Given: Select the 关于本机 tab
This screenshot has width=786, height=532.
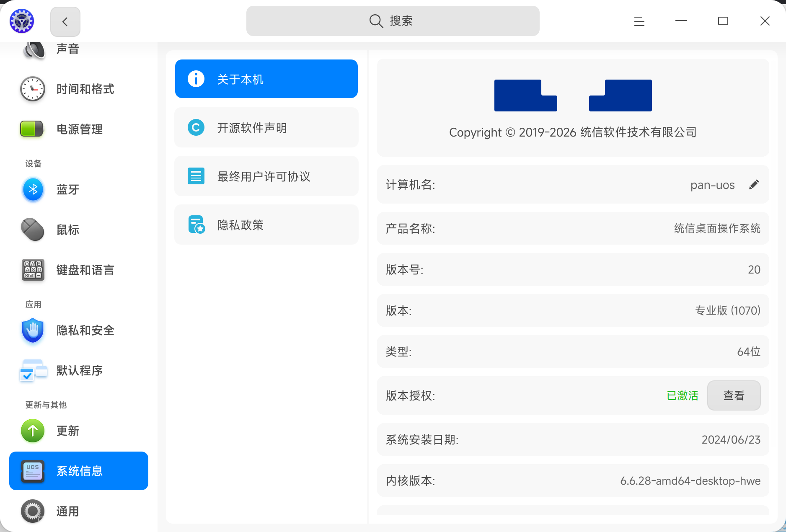Looking at the screenshot, I should (266, 79).
